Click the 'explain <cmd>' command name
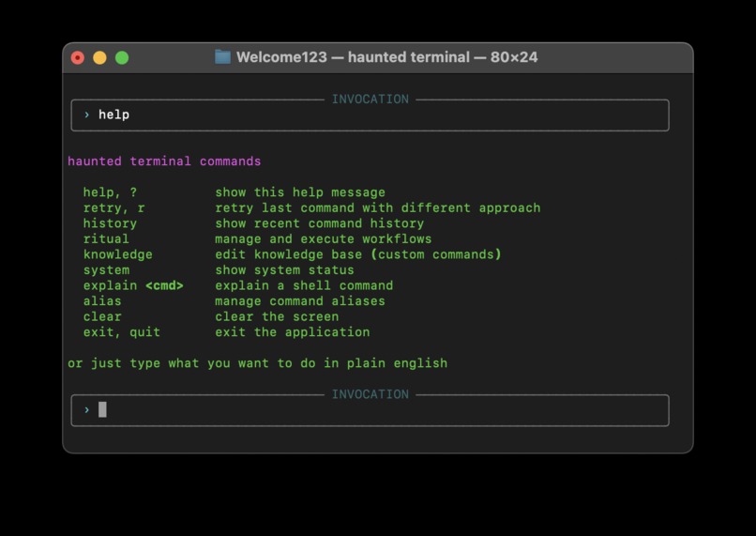This screenshot has height=536, width=756. point(133,285)
